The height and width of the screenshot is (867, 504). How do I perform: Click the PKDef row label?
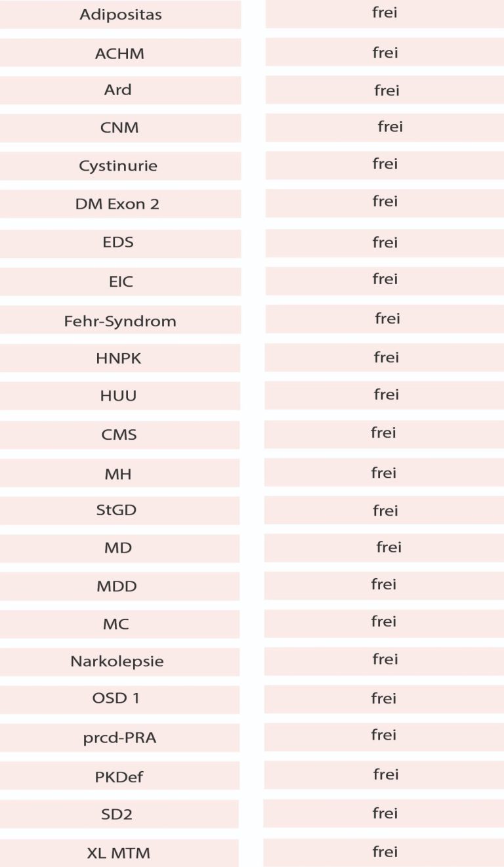click(119, 776)
